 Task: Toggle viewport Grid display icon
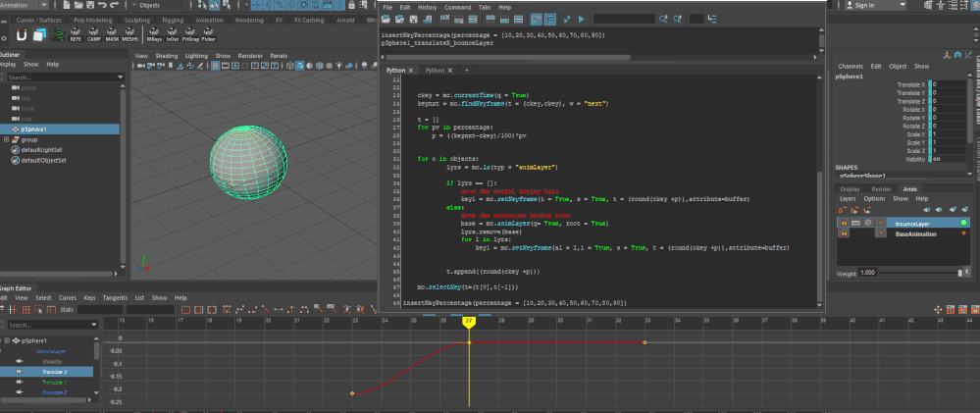[x=215, y=65]
